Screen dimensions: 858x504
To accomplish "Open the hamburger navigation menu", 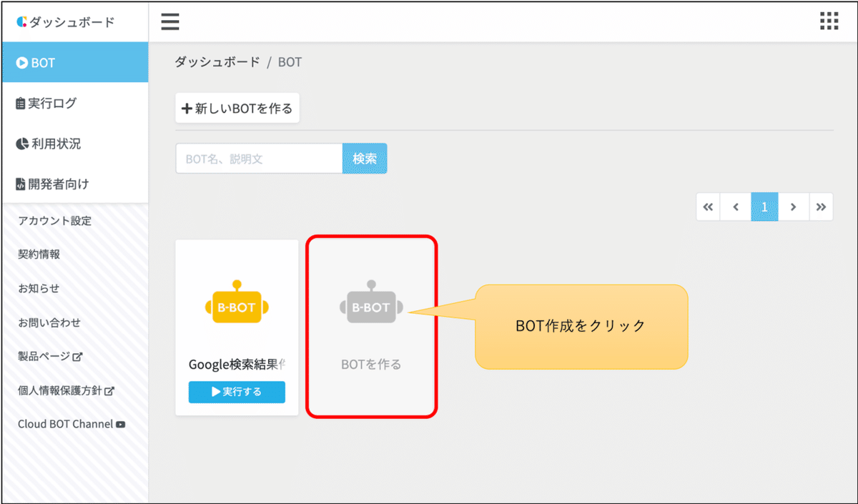I will [x=169, y=21].
